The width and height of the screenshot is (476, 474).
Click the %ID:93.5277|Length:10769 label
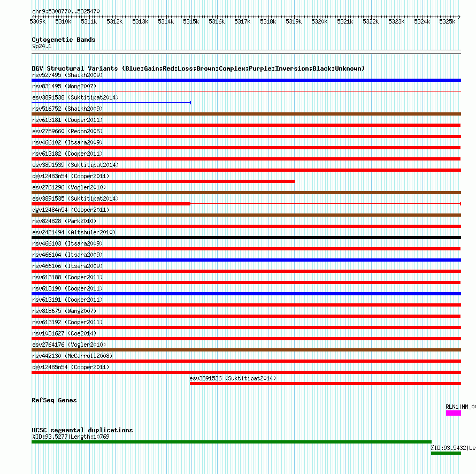coord(71,437)
